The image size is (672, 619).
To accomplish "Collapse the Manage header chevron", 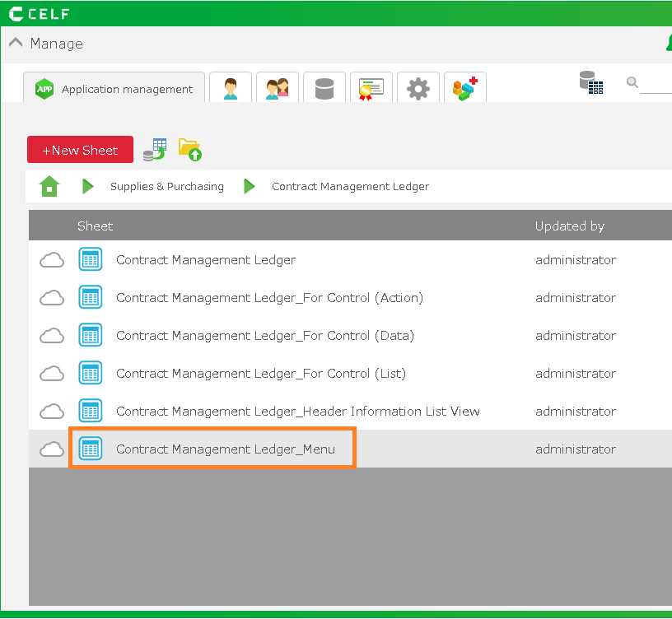I will click(x=16, y=44).
